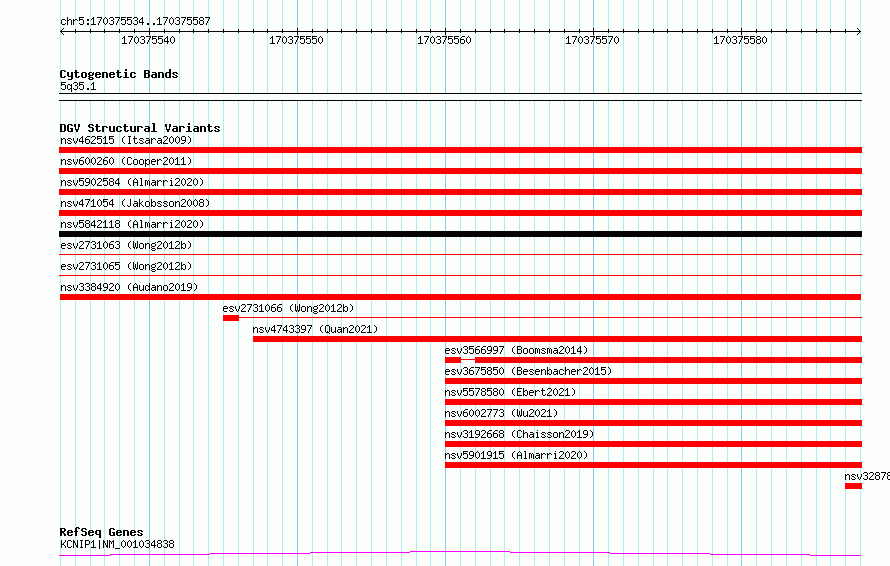The image size is (890, 566).
Task: Open variant nsv5842118 (Almarri2020)
Action: tap(132, 224)
